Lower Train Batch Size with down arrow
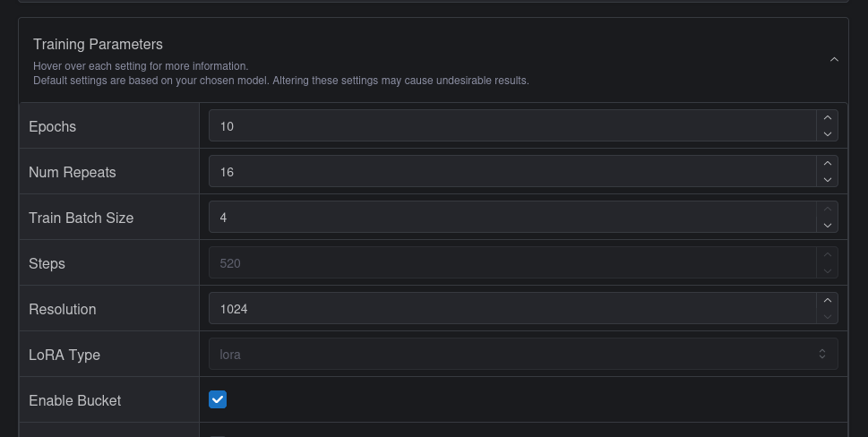Viewport: 868px width, 437px height. click(x=828, y=226)
